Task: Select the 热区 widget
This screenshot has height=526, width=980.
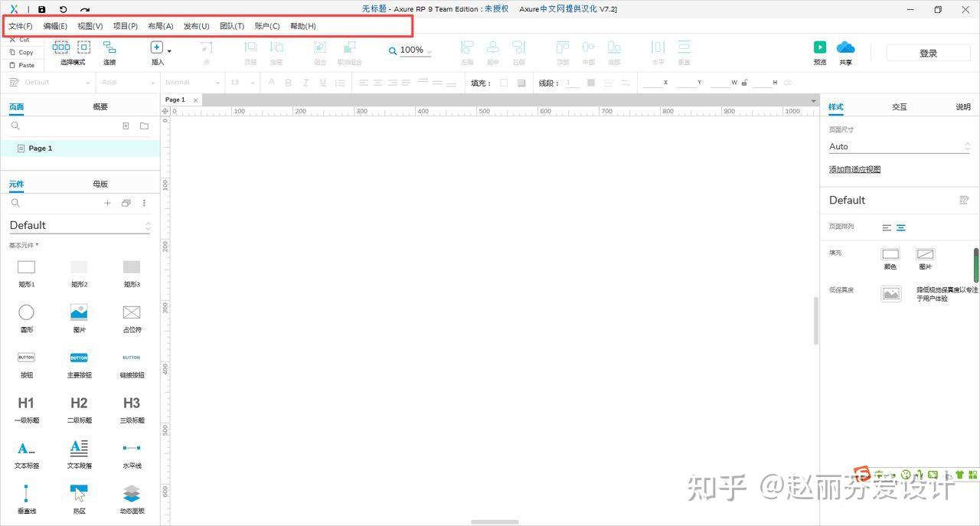Action: tap(79, 494)
